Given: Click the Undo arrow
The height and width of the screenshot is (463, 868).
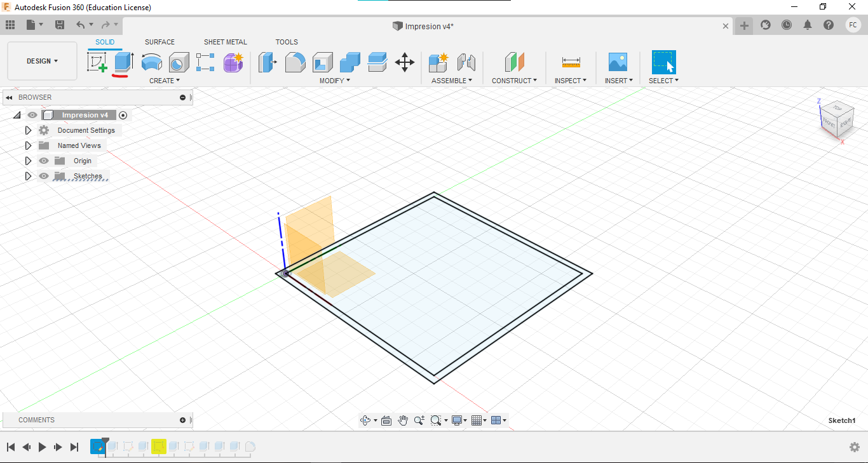Looking at the screenshot, I should [80, 25].
